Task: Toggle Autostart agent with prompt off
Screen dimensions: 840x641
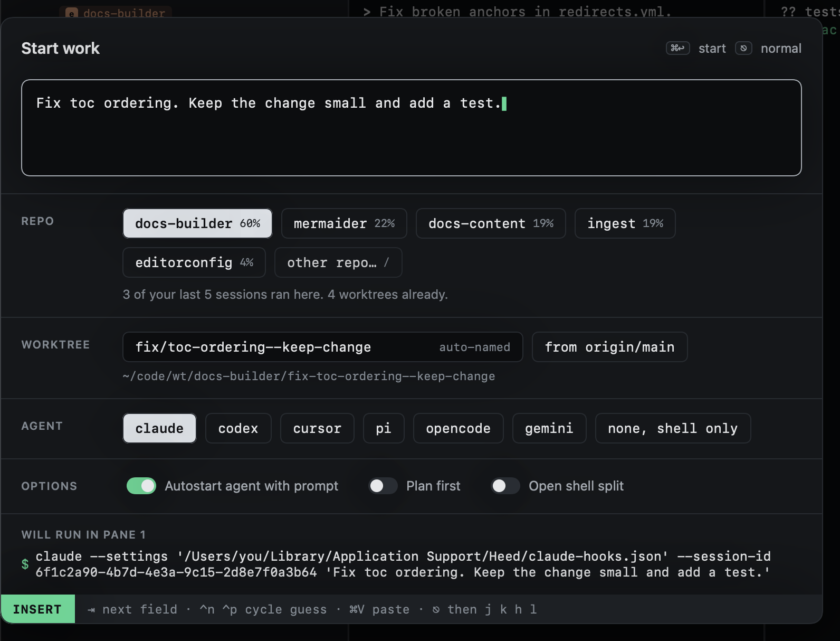Action: pyautogui.click(x=141, y=486)
